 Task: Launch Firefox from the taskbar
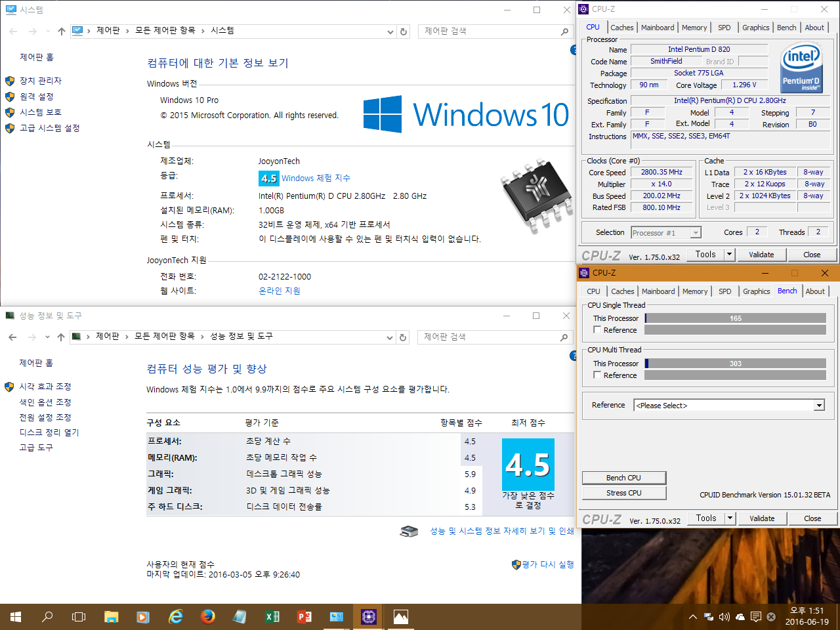click(208, 617)
